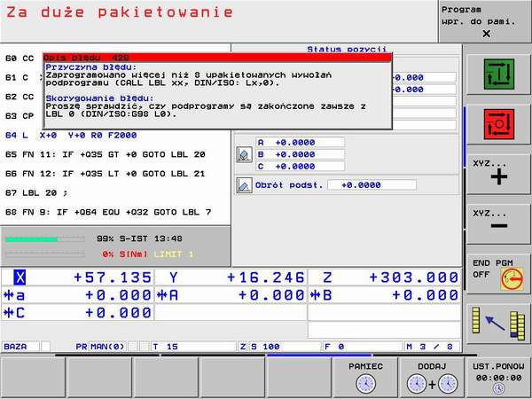Click the DODAJ clocks softkey
Viewport: 532px width, 399px height.
(432, 378)
